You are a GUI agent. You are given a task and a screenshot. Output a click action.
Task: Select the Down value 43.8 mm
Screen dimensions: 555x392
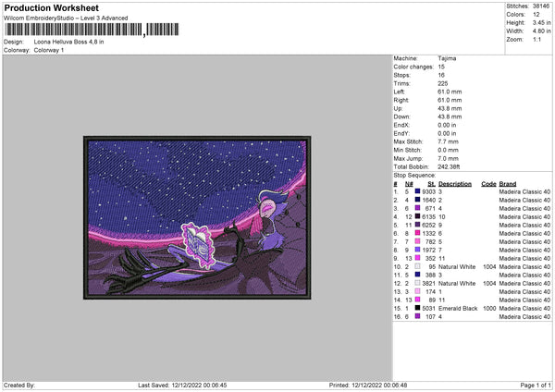tap(450, 116)
